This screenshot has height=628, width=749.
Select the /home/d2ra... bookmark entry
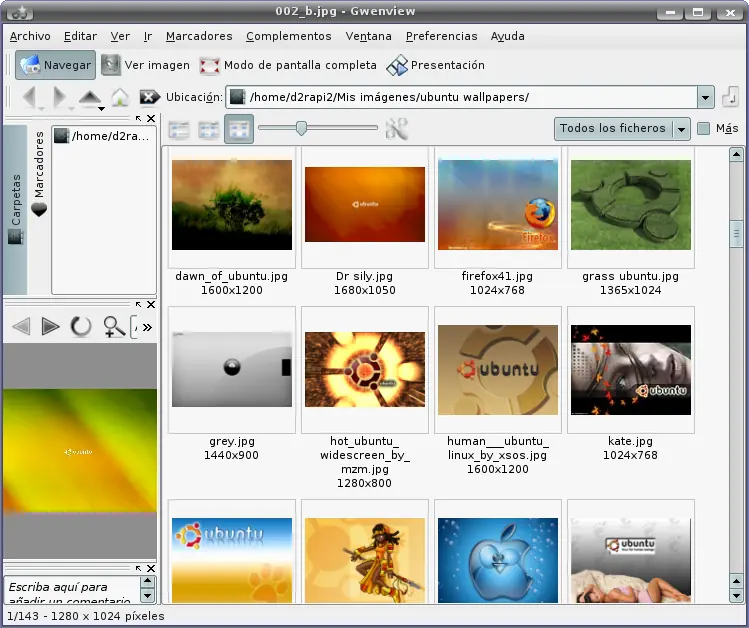pyautogui.click(x=103, y=137)
